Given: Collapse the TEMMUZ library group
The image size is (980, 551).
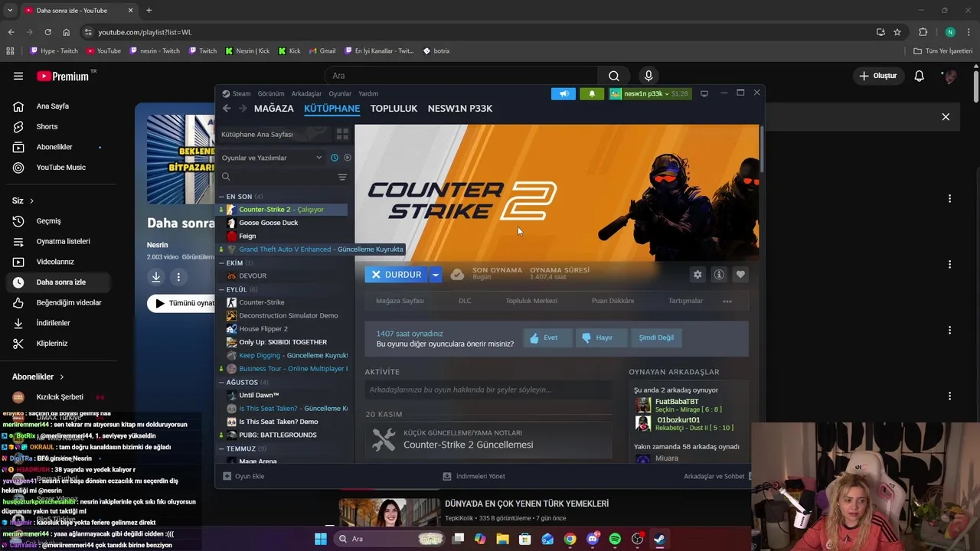Looking at the screenshot, I should click(221, 448).
